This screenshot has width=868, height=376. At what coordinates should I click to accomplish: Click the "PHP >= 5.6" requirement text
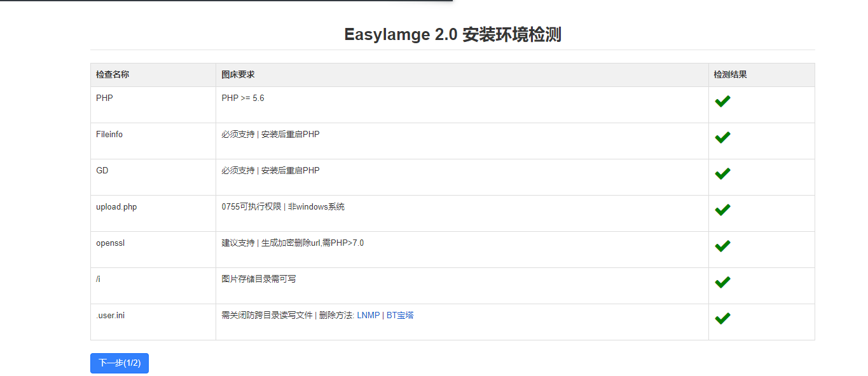pos(243,98)
